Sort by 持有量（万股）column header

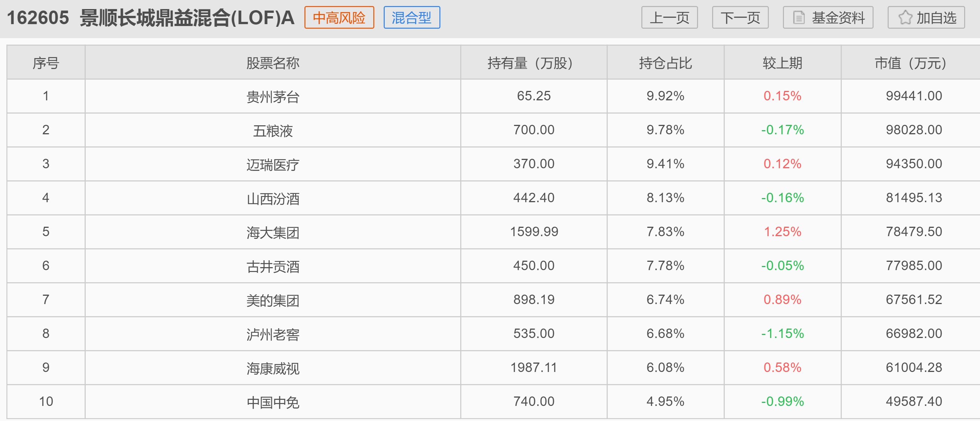[x=533, y=63]
